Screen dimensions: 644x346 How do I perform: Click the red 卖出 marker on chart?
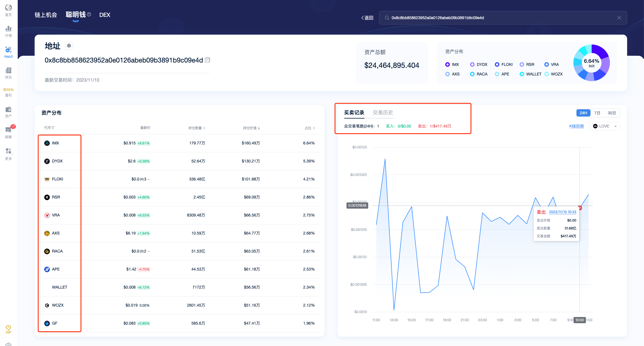(580, 208)
